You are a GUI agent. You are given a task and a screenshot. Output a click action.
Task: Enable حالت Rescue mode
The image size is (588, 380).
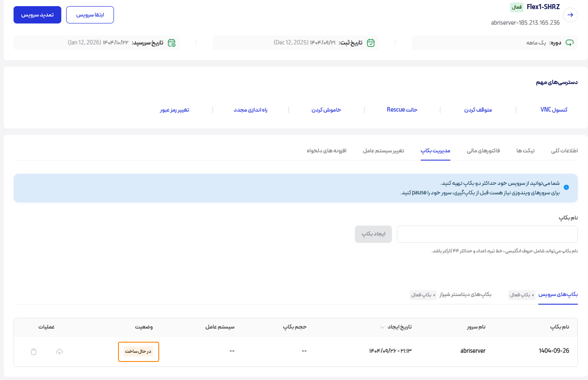coord(401,110)
